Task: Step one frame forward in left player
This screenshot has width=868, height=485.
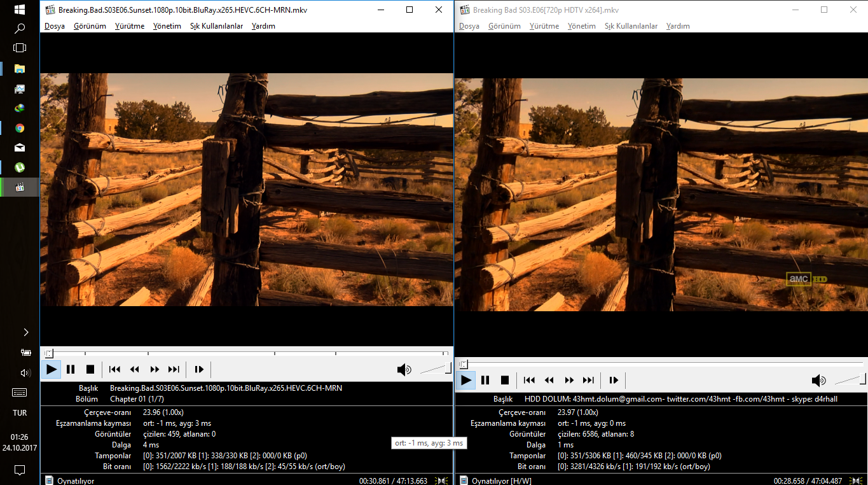Action: [x=199, y=369]
